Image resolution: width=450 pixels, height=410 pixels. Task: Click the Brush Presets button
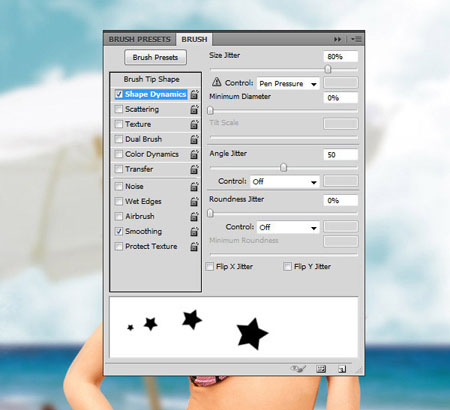pos(155,57)
